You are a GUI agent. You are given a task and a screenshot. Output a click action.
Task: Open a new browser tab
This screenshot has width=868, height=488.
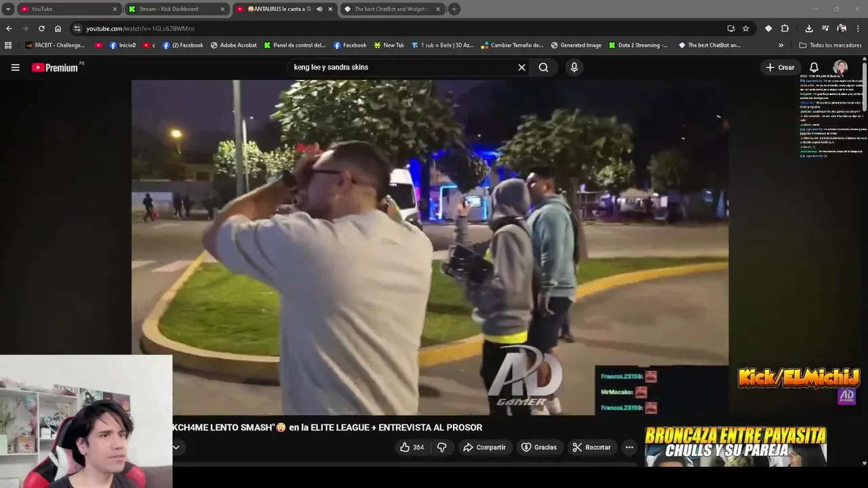click(454, 9)
